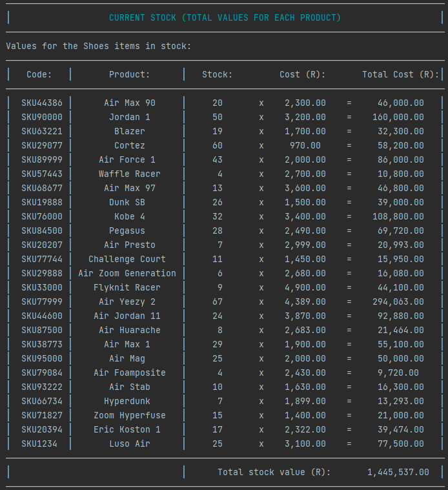Click the 'Product:' column header
The width and height of the screenshot is (448, 490).
coord(129,74)
